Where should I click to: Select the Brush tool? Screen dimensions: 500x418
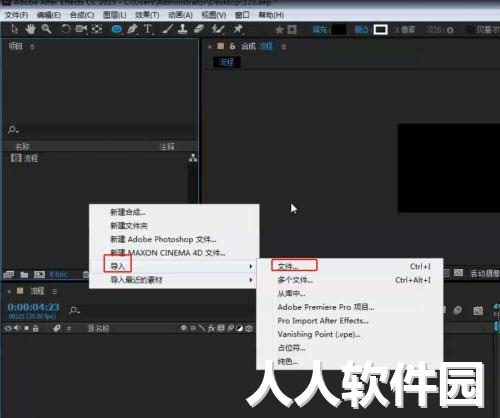(x=167, y=29)
